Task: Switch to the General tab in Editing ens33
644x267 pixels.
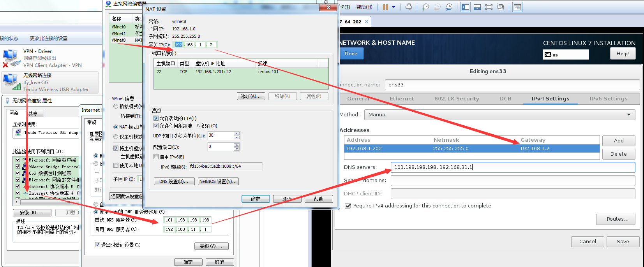Action: (358, 99)
